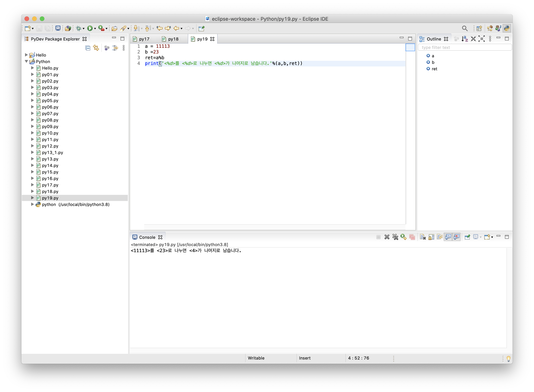Select variable a in the Outline
Screen dimensions: 534x392
click(430, 56)
